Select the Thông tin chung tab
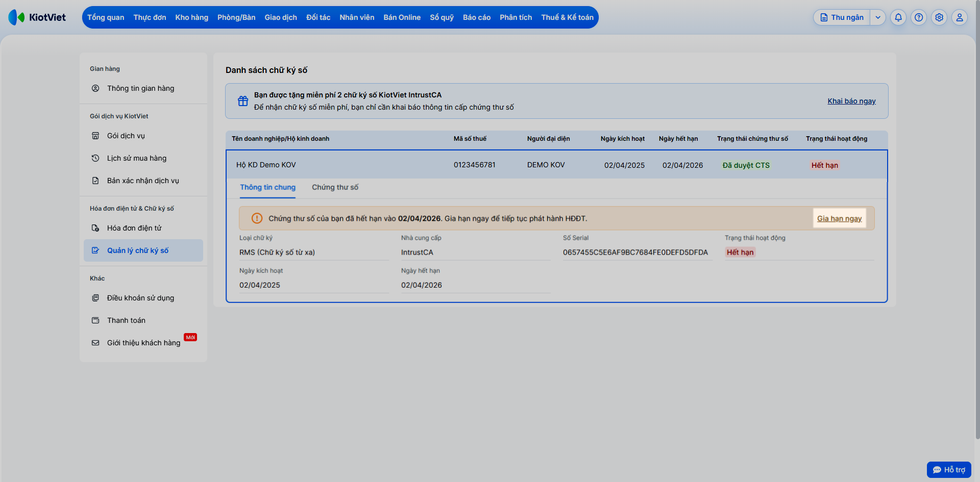The height and width of the screenshot is (482, 980). [268, 187]
